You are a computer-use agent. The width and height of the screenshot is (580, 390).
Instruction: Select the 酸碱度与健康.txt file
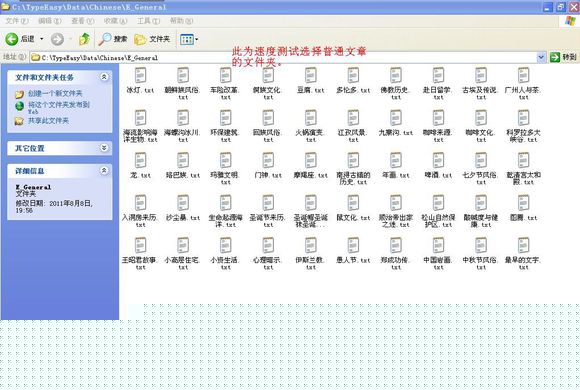(480, 211)
